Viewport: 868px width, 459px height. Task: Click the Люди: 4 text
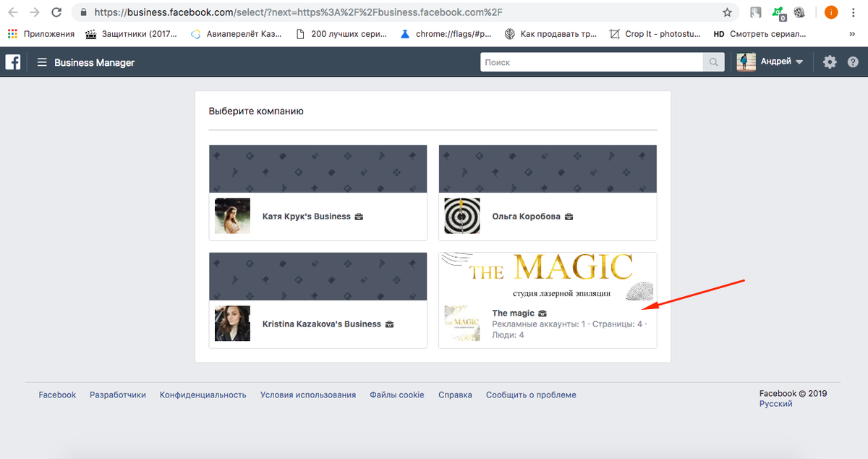click(x=508, y=334)
